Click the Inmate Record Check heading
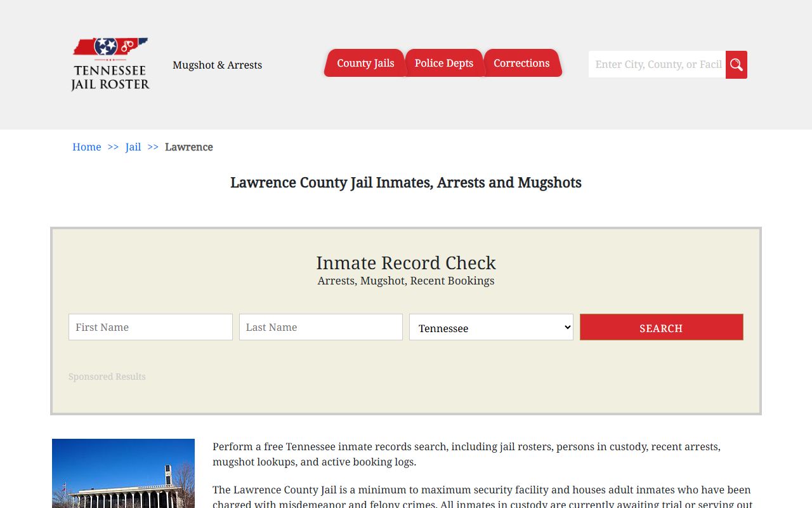The image size is (812, 508). point(406,262)
